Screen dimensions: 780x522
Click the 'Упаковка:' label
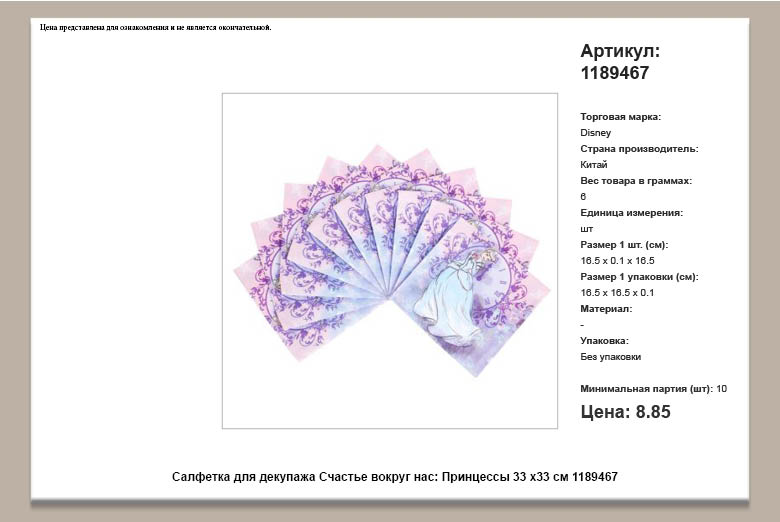pos(604,341)
